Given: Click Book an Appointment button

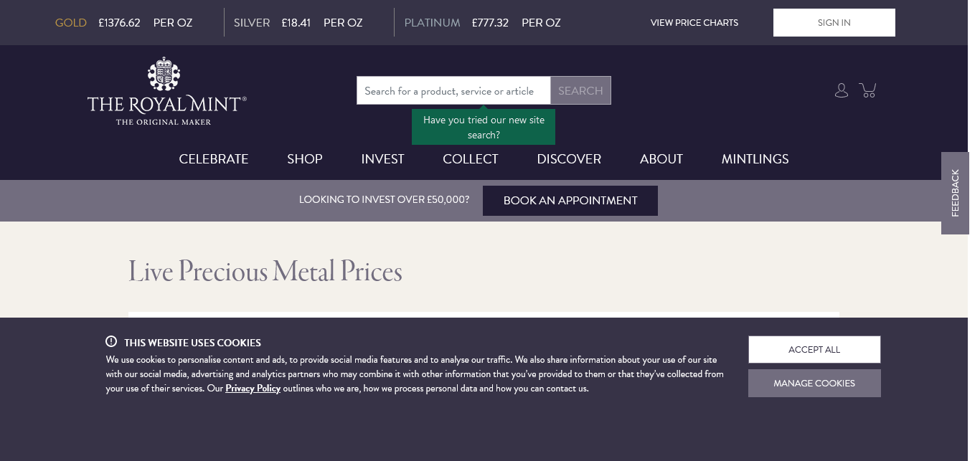Looking at the screenshot, I should click(x=570, y=201).
